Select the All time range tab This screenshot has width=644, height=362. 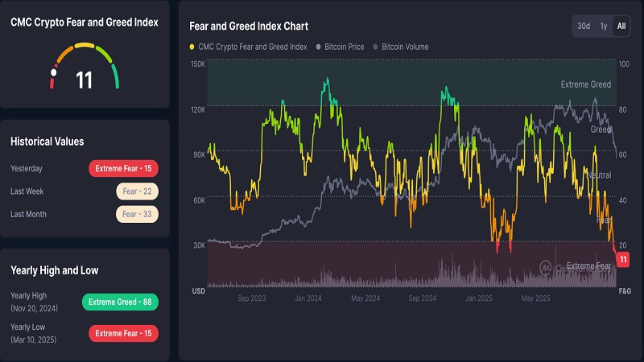click(x=621, y=27)
